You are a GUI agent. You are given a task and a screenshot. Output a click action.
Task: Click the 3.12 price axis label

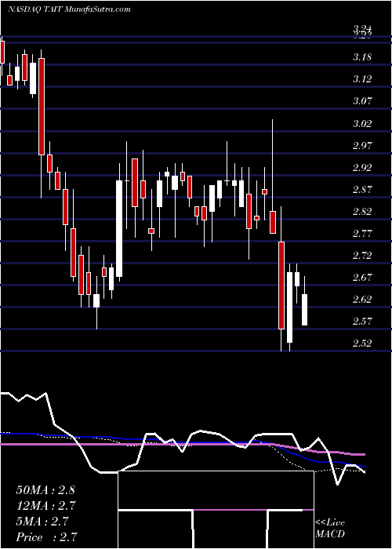coord(362,79)
